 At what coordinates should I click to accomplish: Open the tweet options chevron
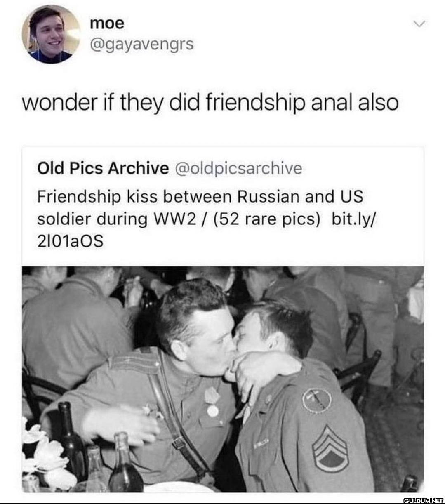(419, 24)
